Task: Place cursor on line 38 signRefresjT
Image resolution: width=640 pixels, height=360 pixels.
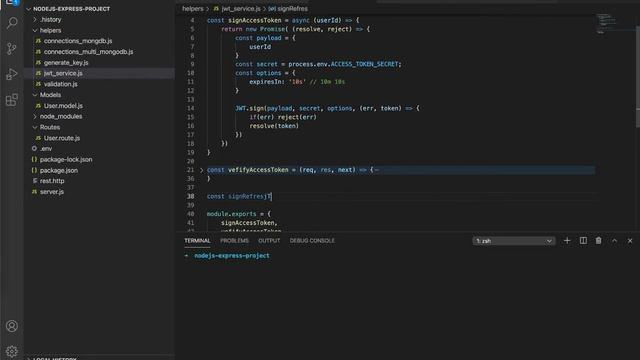Action: (x=249, y=196)
